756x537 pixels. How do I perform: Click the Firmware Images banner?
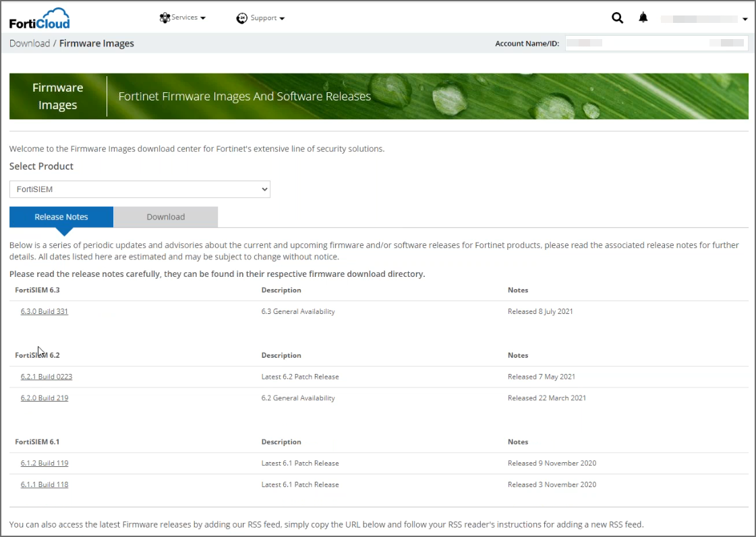tap(379, 96)
